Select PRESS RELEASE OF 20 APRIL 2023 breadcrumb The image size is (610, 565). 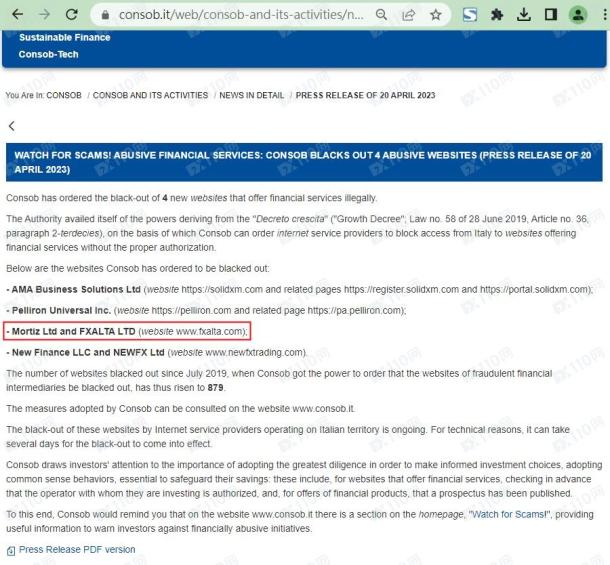point(365,95)
